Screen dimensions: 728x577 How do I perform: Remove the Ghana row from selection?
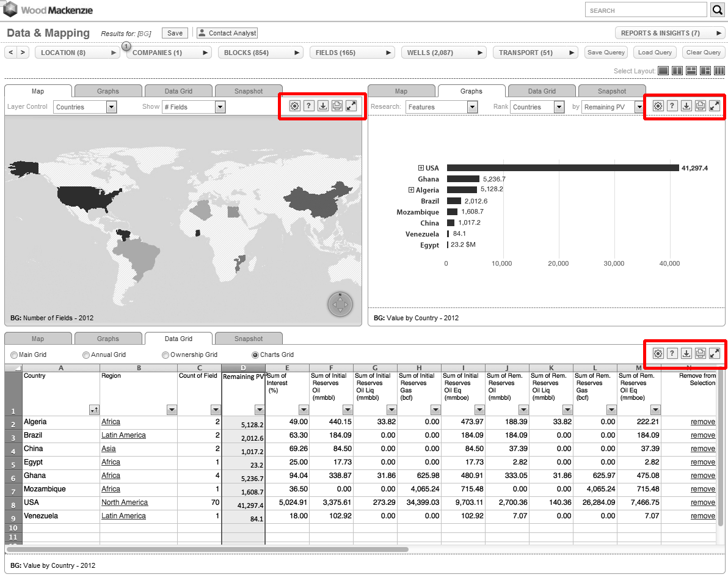702,476
